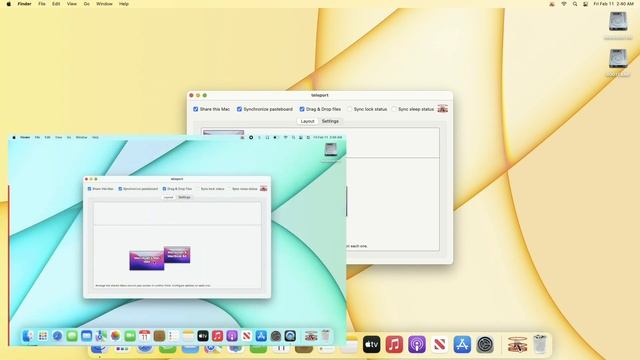
Task: Launch Safari from the teal desktop dock
Action: tap(57, 336)
